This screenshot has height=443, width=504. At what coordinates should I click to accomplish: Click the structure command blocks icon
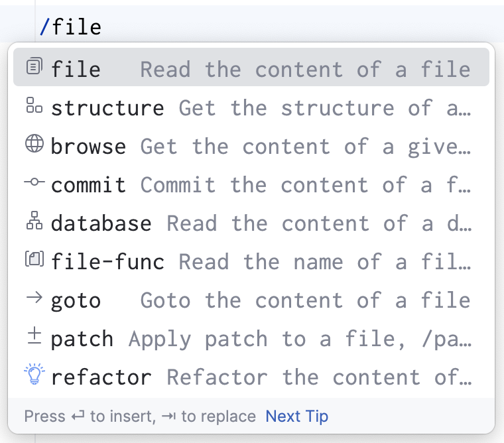(x=34, y=105)
